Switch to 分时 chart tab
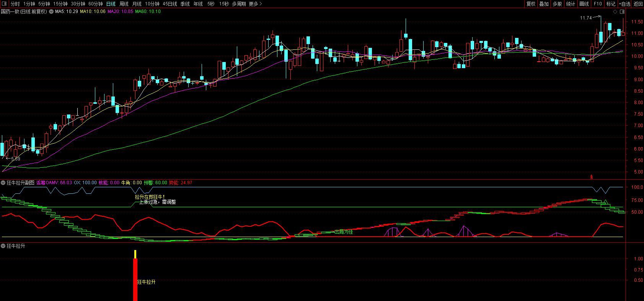Viewport: 644px width, 301px height. 15,4
